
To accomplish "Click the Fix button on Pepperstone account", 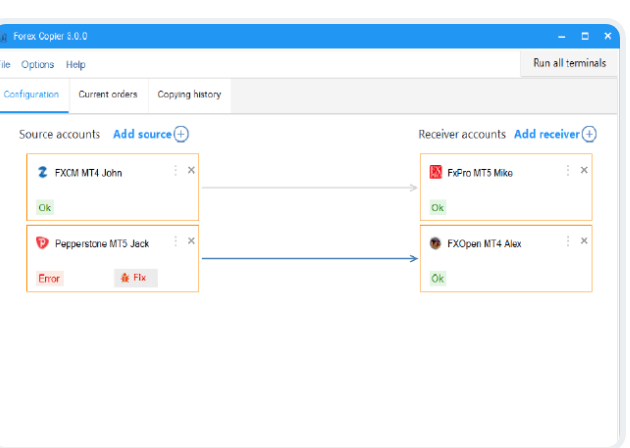I will (136, 278).
